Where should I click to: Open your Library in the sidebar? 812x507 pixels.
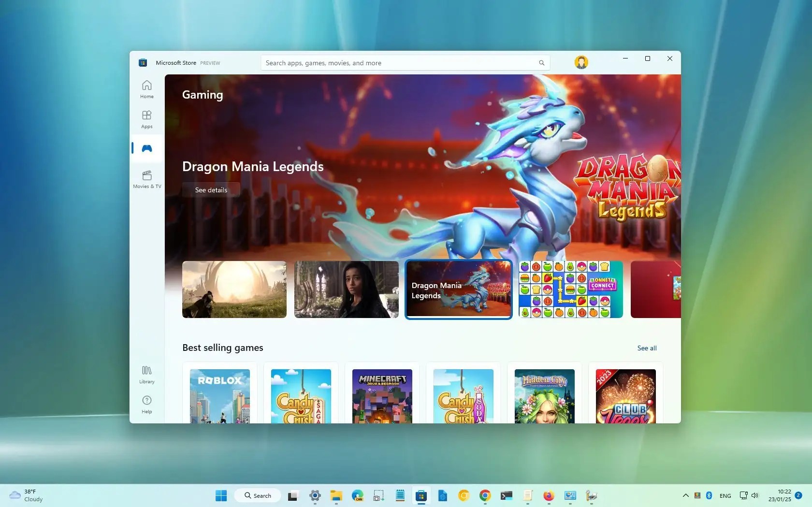click(146, 374)
